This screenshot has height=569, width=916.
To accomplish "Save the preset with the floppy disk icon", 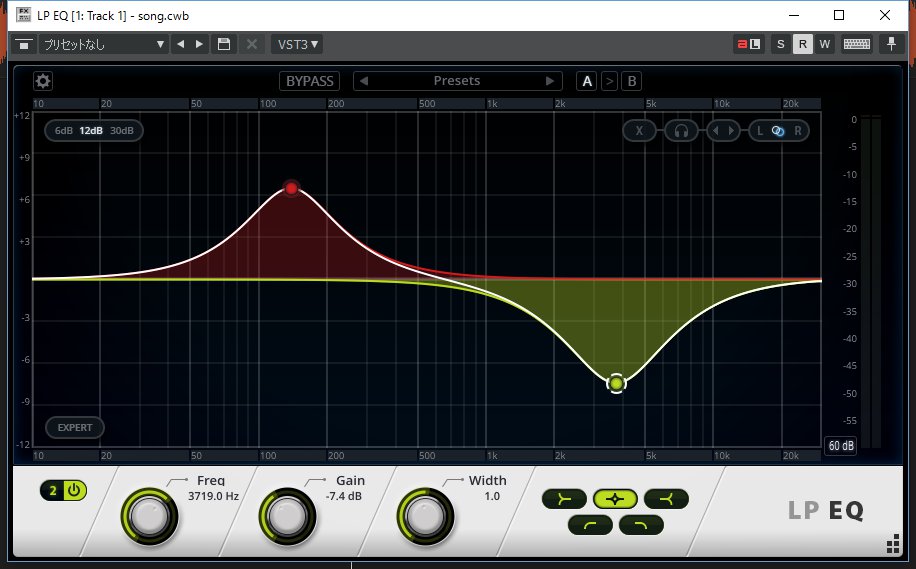I will tap(224, 44).
